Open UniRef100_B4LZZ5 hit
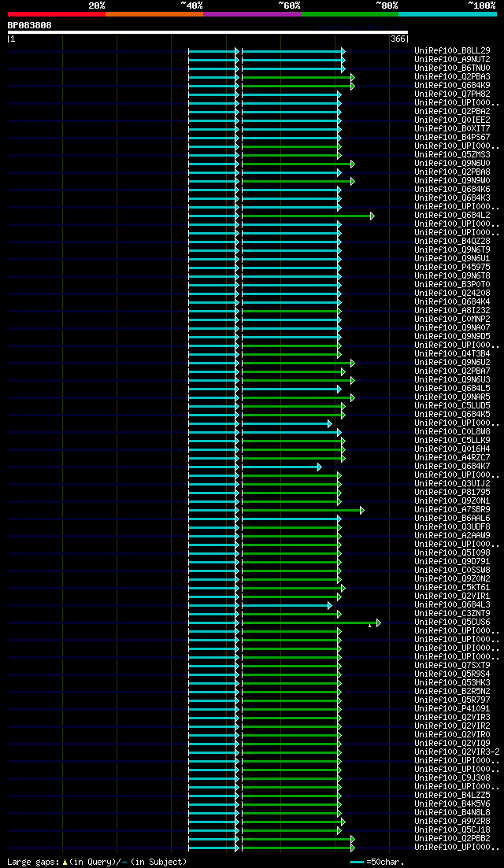The image size is (504, 868). pos(452,796)
